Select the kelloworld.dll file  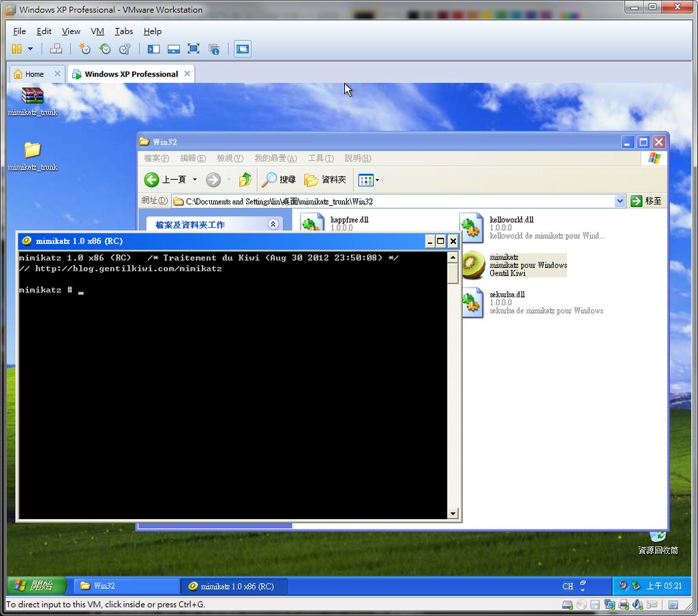coord(532,228)
